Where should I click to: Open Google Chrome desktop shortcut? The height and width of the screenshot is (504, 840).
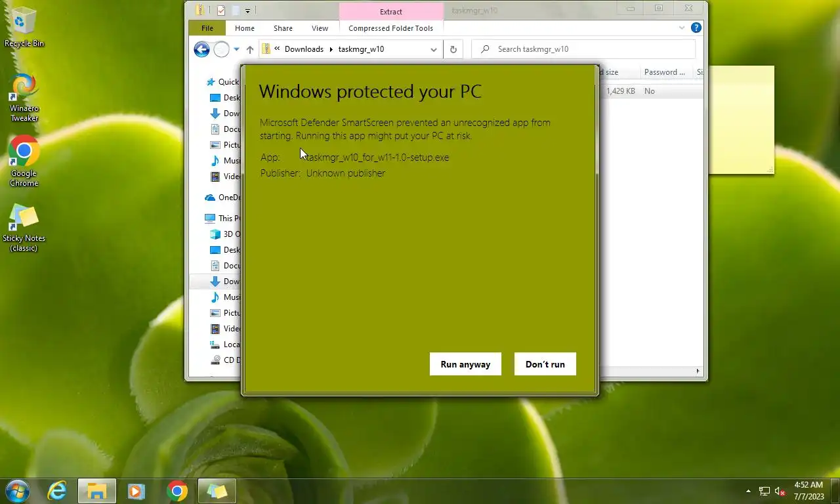(24, 161)
